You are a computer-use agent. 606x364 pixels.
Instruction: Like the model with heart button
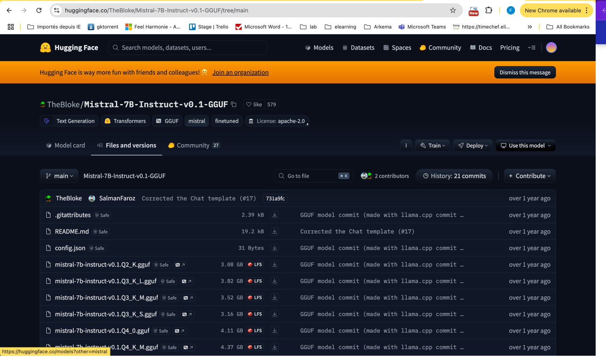click(x=254, y=105)
